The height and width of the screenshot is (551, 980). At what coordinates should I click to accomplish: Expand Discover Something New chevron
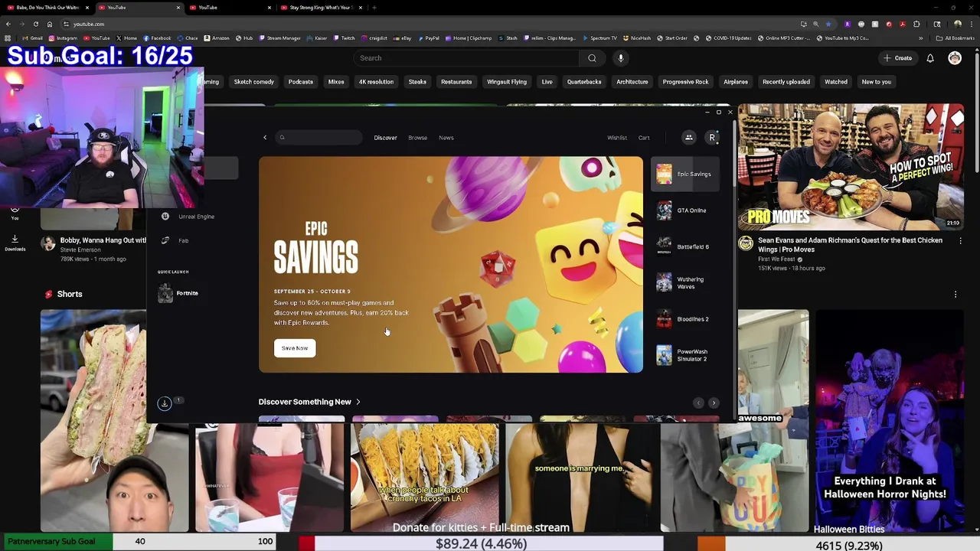coord(358,402)
